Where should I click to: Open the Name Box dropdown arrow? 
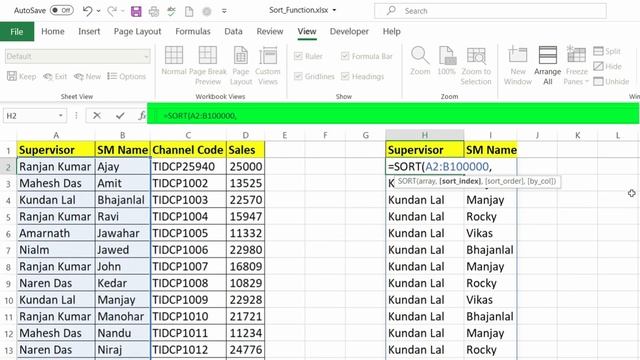(x=60, y=116)
